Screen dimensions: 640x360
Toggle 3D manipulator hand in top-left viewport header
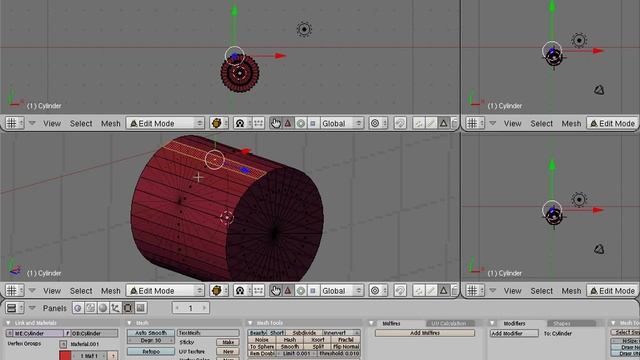point(276,123)
